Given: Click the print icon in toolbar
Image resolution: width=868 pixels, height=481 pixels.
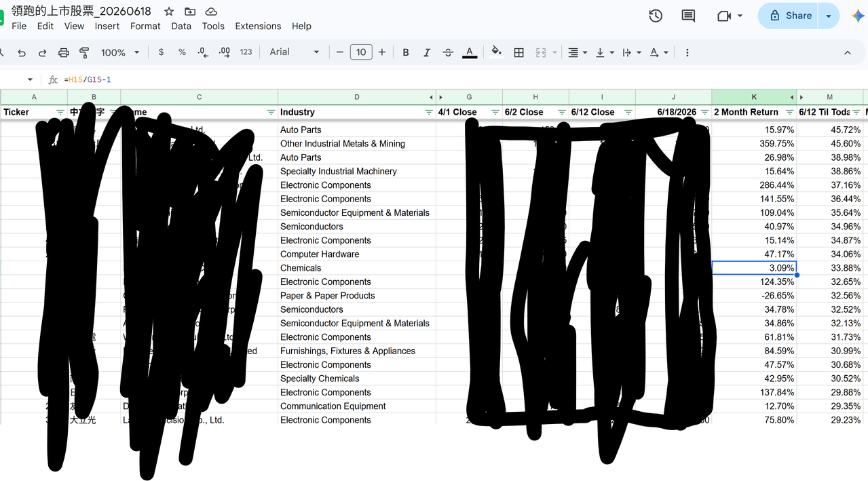Looking at the screenshot, I should [x=64, y=52].
